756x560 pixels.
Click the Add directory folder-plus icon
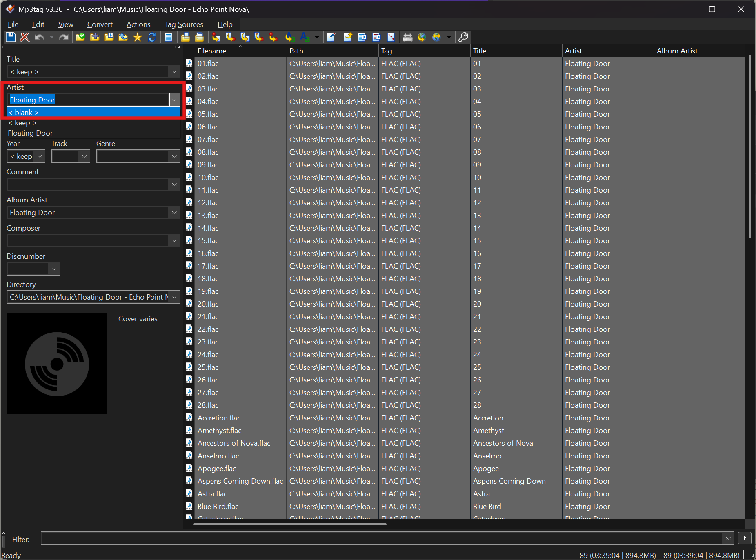(95, 37)
